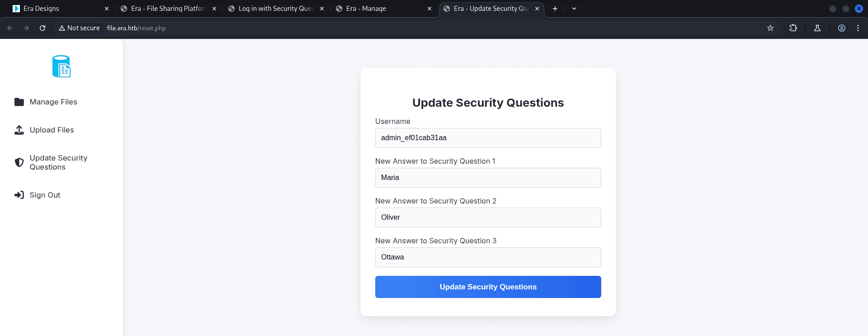Go back using the browser back arrow
This screenshot has width=868, height=336.
[x=10, y=28]
